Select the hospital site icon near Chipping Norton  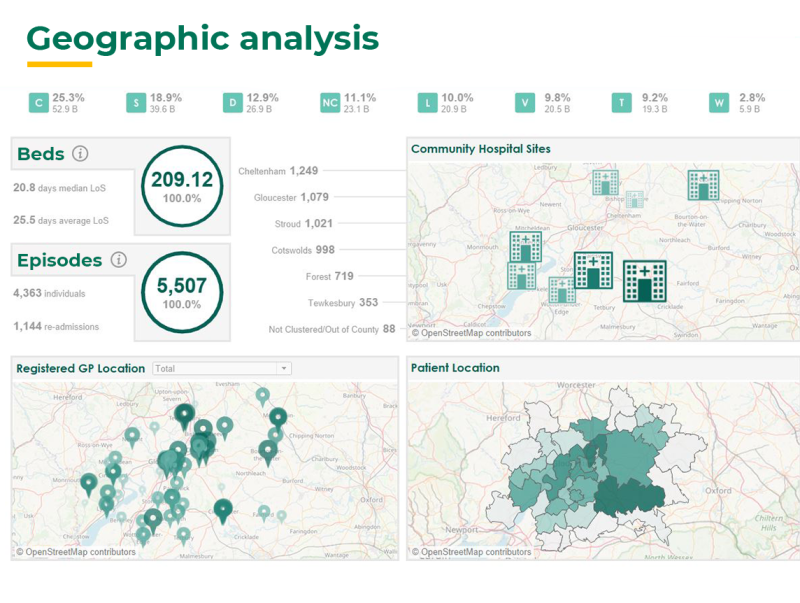coord(702,185)
